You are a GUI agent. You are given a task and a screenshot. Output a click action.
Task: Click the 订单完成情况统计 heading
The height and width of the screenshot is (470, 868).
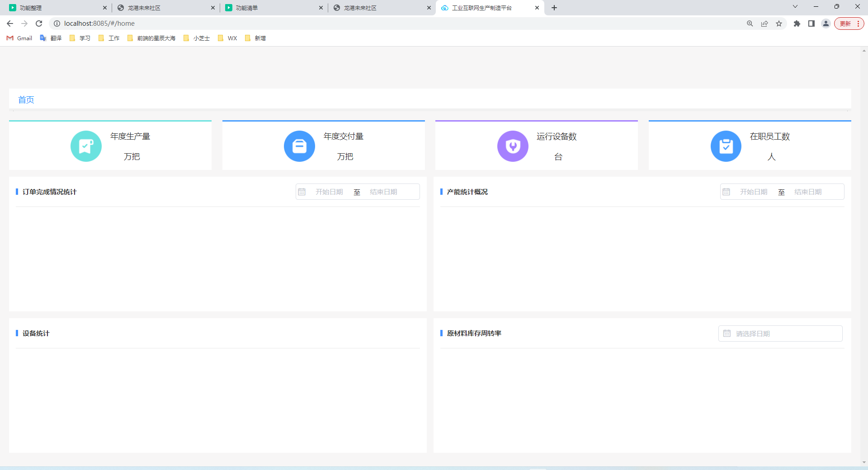50,192
